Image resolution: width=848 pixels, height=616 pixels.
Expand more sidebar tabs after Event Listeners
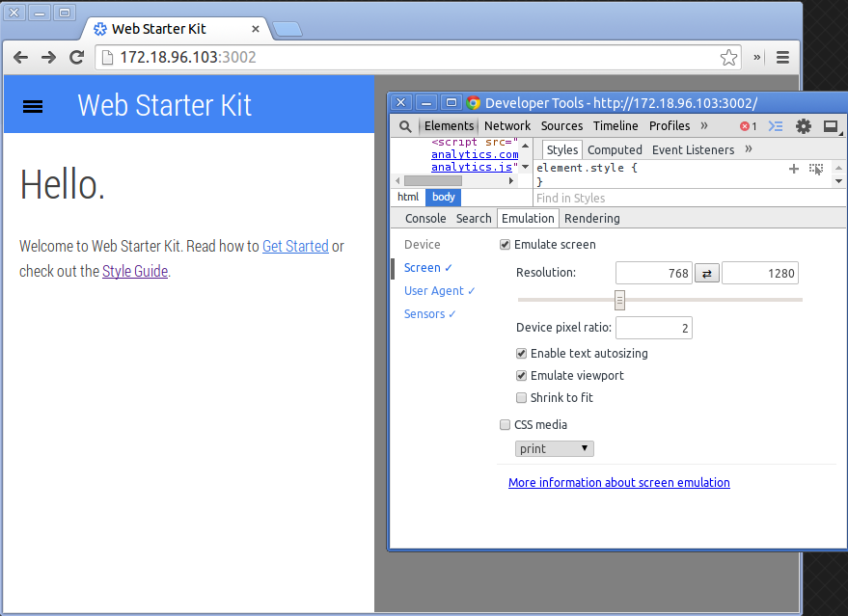click(749, 149)
